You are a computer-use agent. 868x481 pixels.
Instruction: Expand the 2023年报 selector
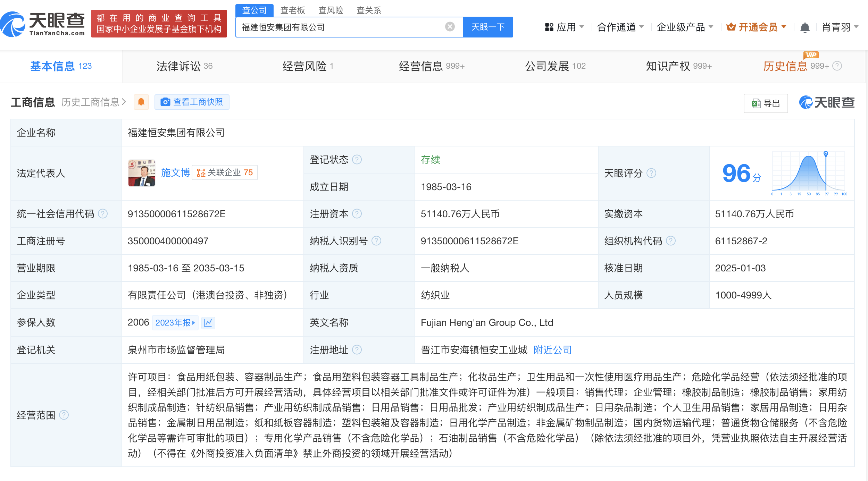click(175, 323)
